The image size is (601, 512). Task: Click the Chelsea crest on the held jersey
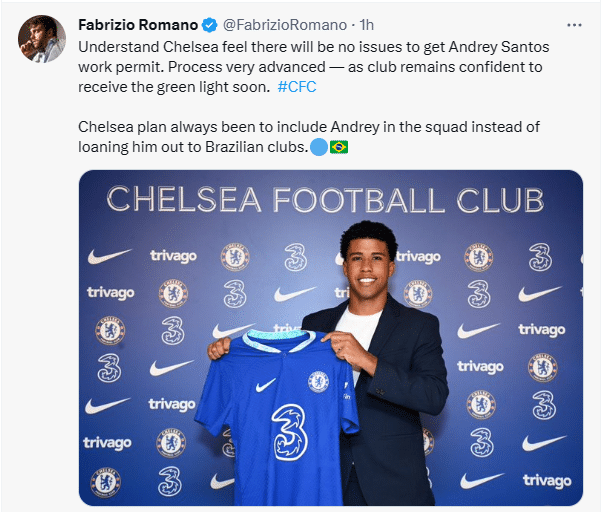[x=318, y=380]
